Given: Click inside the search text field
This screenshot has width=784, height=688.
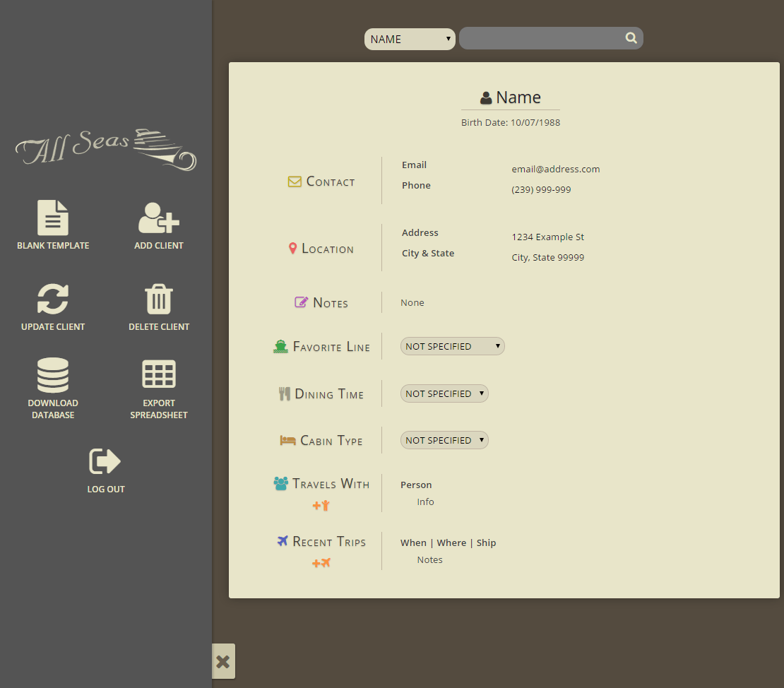Looking at the screenshot, I should click(540, 38).
